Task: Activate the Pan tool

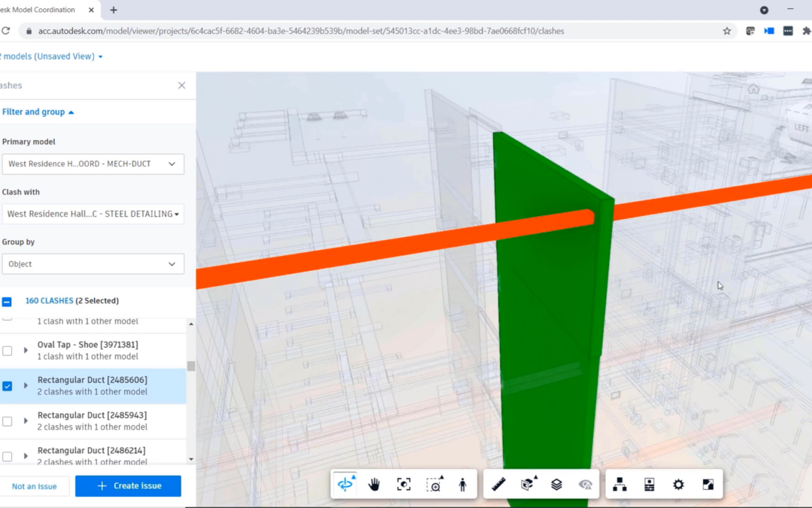Action: [x=374, y=485]
